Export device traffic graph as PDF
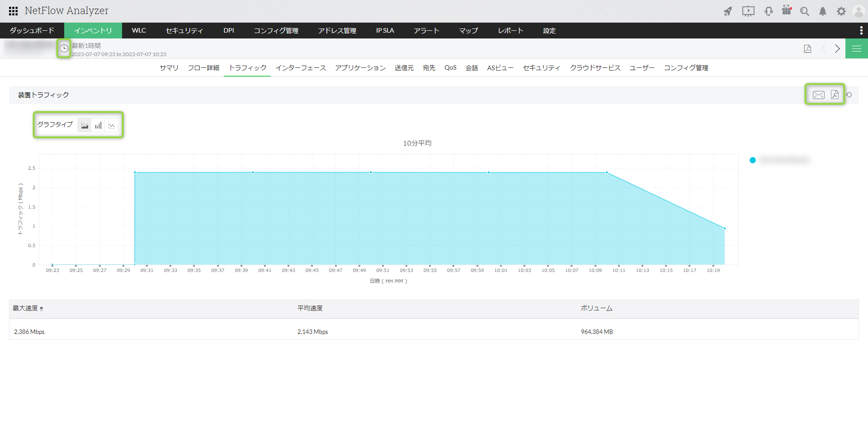The width and height of the screenshot is (868, 424). [x=835, y=95]
